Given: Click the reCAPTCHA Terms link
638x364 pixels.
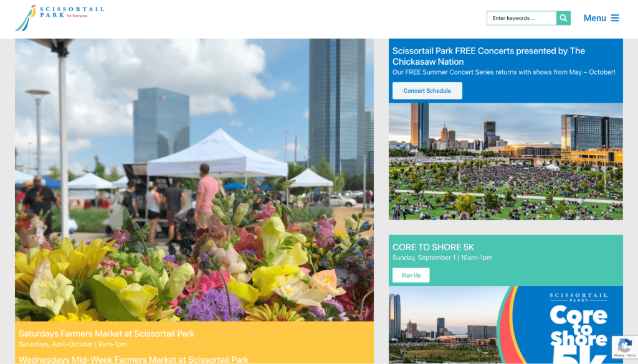Looking at the screenshot, I should (631, 355).
